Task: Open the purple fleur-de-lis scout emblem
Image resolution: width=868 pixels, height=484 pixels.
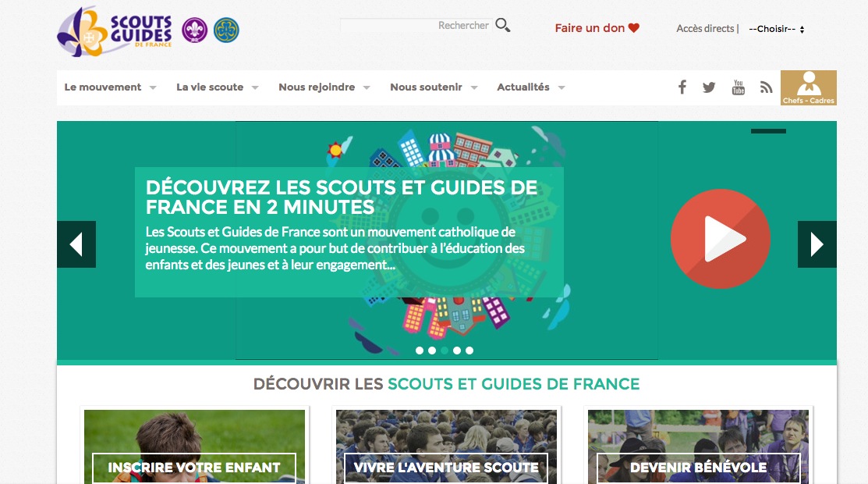Action: pos(195,30)
